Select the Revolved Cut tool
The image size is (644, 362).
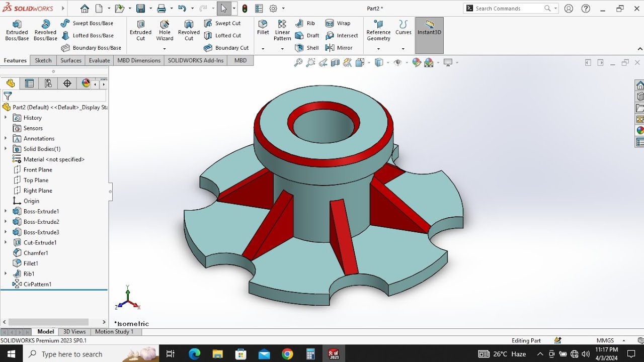(x=189, y=31)
